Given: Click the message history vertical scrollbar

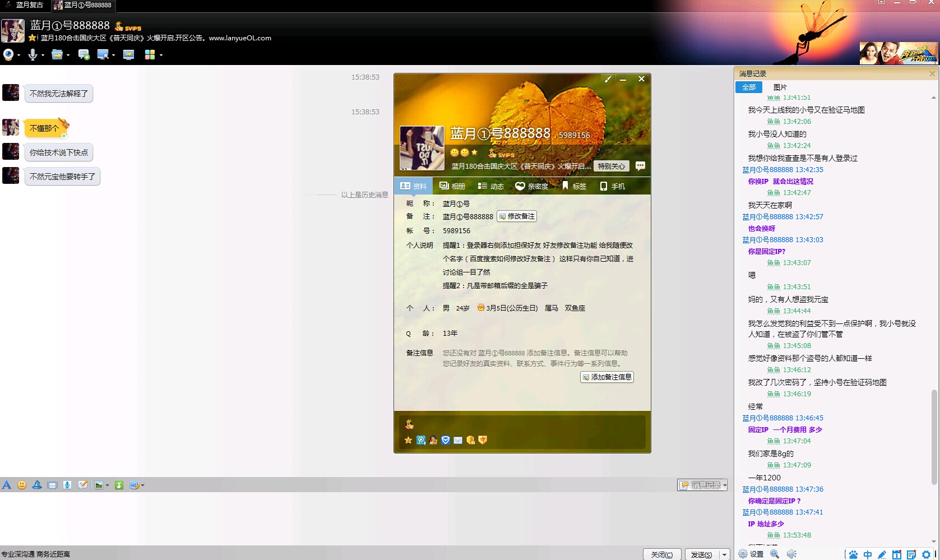Looking at the screenshot, I should tap(933, 437).
